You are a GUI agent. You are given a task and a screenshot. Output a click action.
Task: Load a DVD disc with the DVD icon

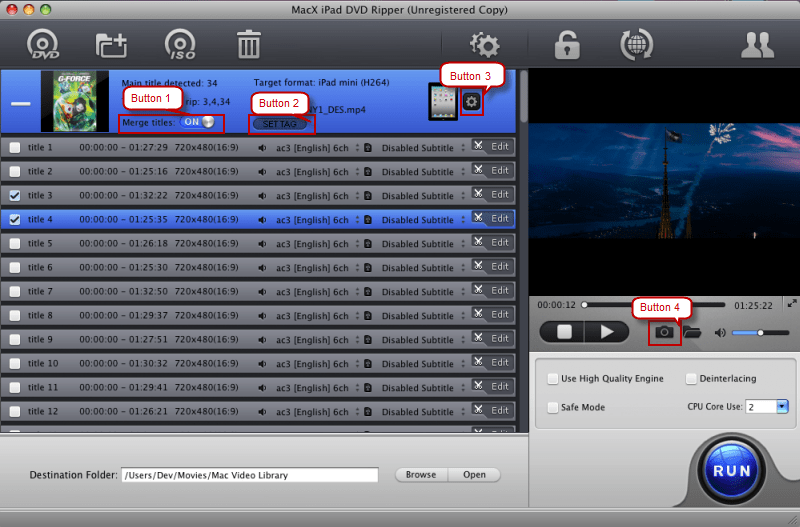pos(43,44)
